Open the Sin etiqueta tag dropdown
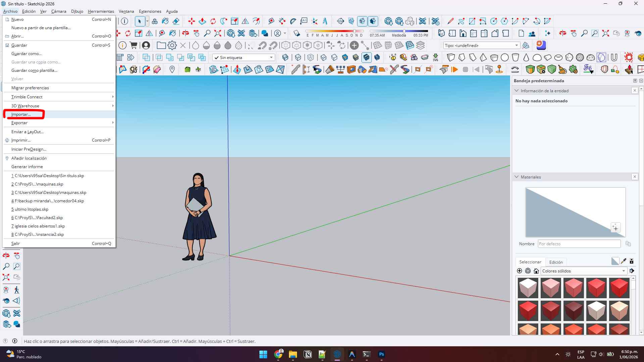Screen dimensions: 644x362 [244, 57]
